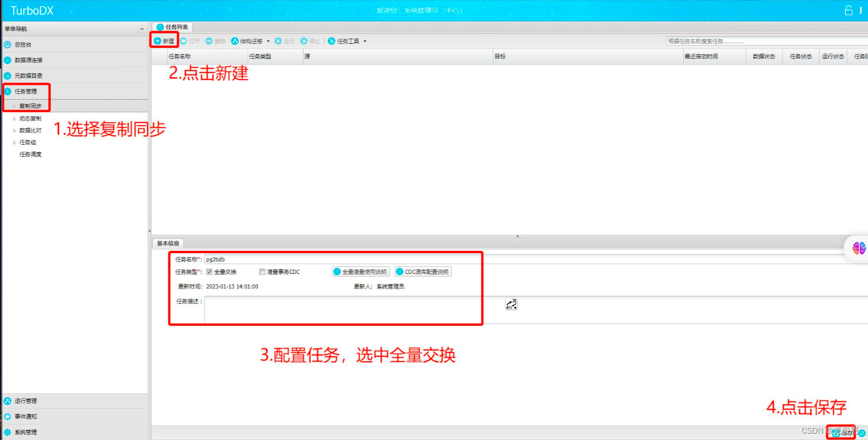Open 全量增量使用说明 help button
Screen dimensions: 868x440
point(361,272)
